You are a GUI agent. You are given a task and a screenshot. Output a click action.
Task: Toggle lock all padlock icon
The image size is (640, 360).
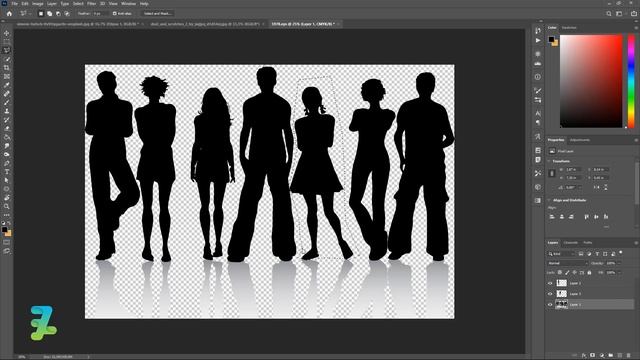[x=589, y=272]
